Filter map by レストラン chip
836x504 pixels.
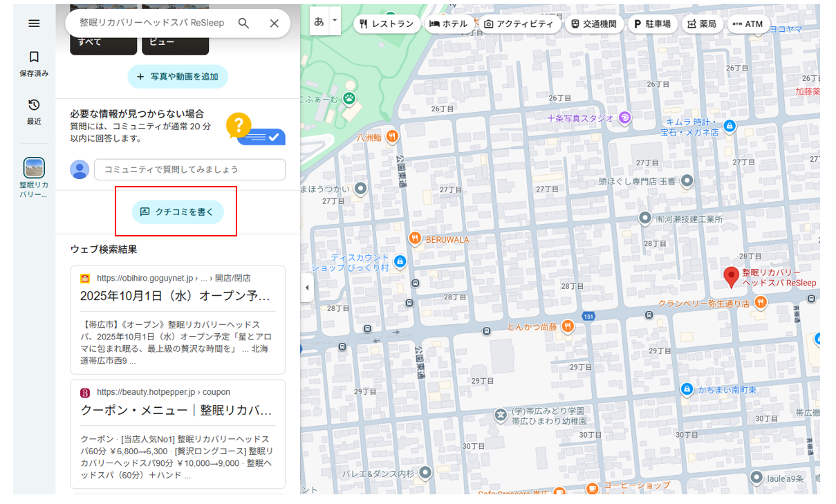point(387,24)
